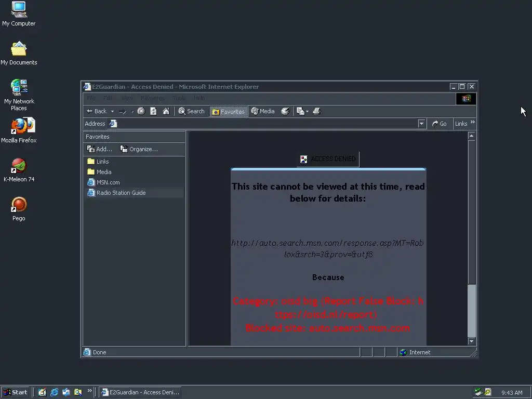Open the Tools menu

pyautogui.click(x=179, y=98)
